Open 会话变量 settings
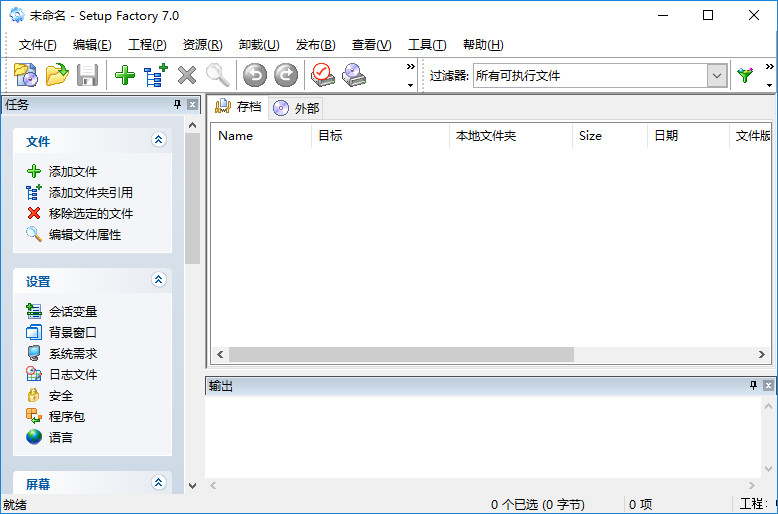 click(73, 312)
